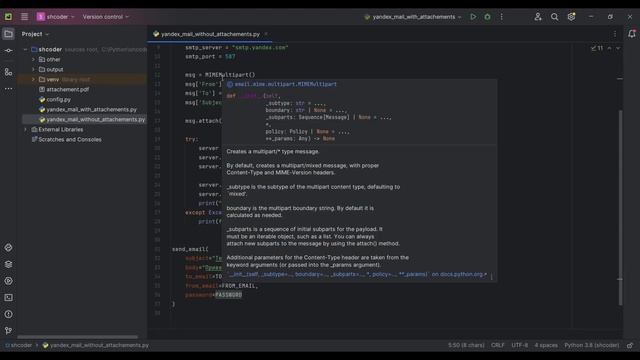The height and width of the screenshot is (360, 640).
Task: Open Python Packages tool window
Action: tap(8, 264)
